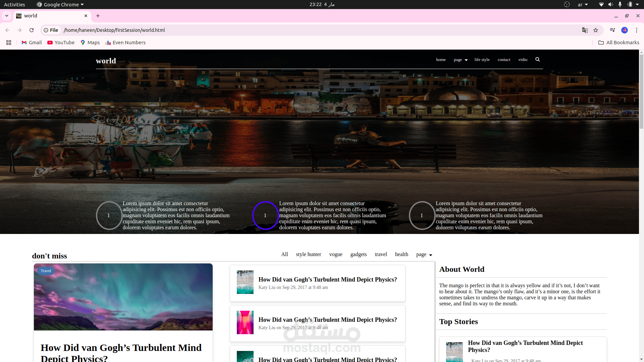Click the Travel badge on aurora image
The image size is (644, 362).
tap(46, 271)
